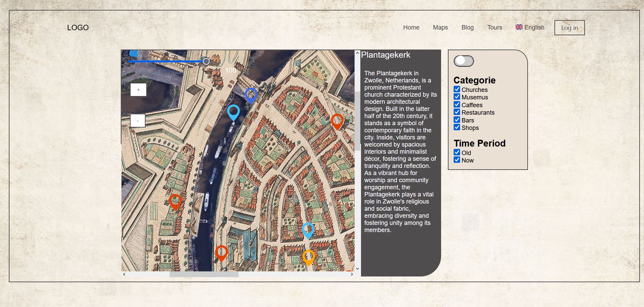Uncheck the Churches category checkbox

[x=457, y=89]
